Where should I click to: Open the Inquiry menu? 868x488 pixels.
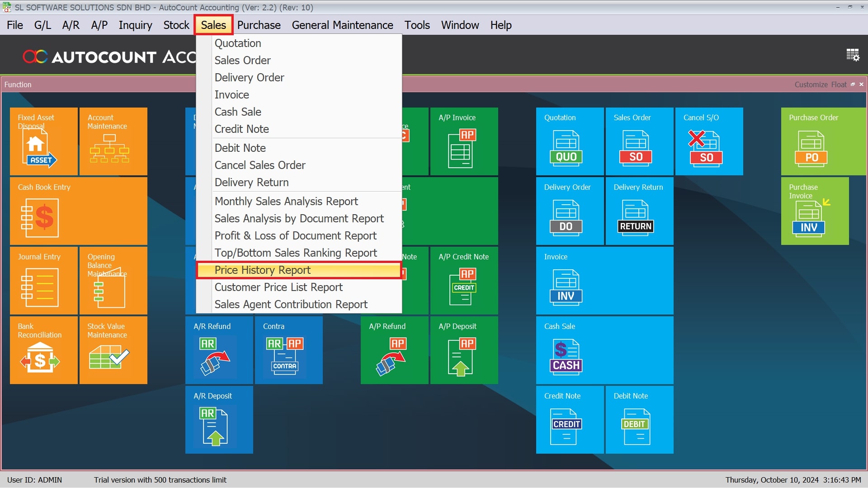coord(135,25)
